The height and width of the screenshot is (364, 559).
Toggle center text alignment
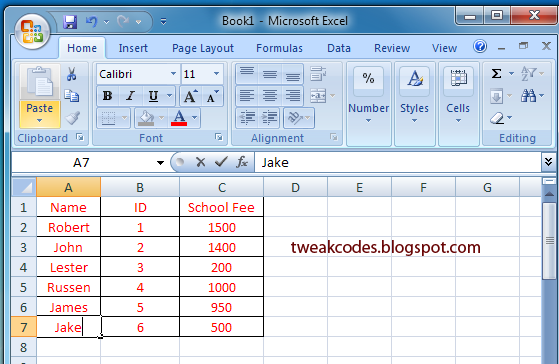click(270, 96)
